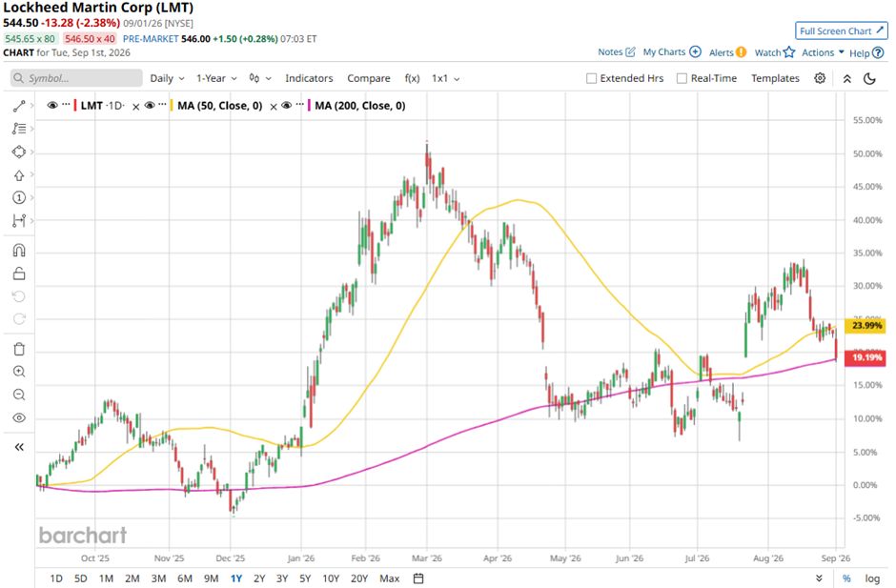Open chart settings gear icon
The width and height of the screenshot is (896, 588).
click(820, 78)
